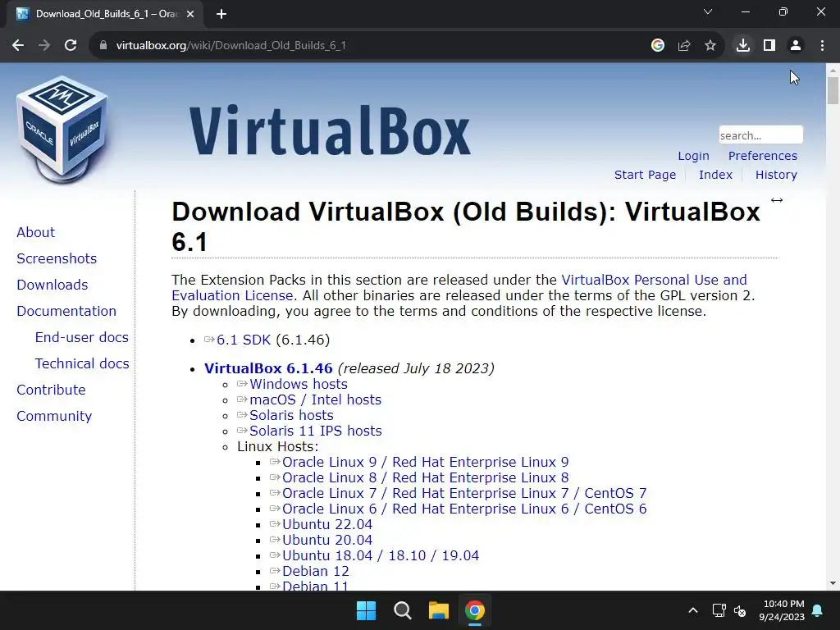Click the muted volume tray icon
The image size is (840, 630).
pyautogui.click(x=740, y=610)
